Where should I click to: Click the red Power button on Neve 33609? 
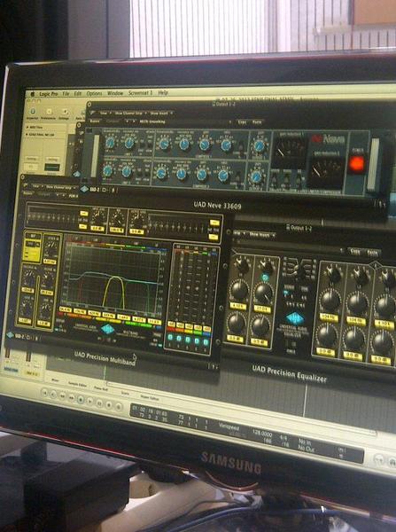point(357,164)
